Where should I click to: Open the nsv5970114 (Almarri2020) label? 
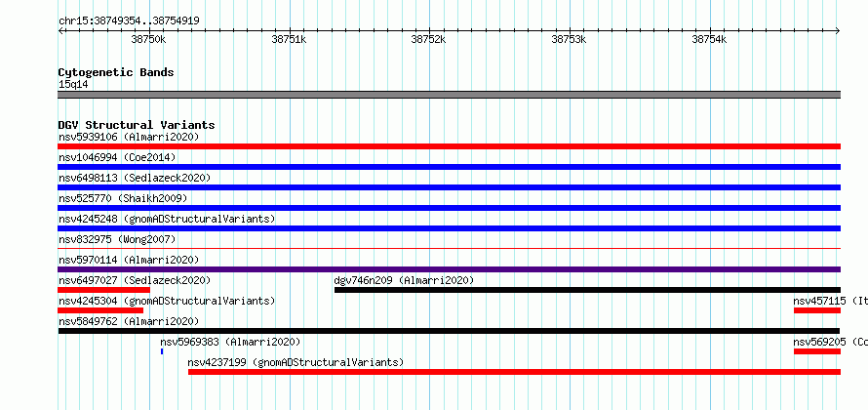click(x=129, y=260)
